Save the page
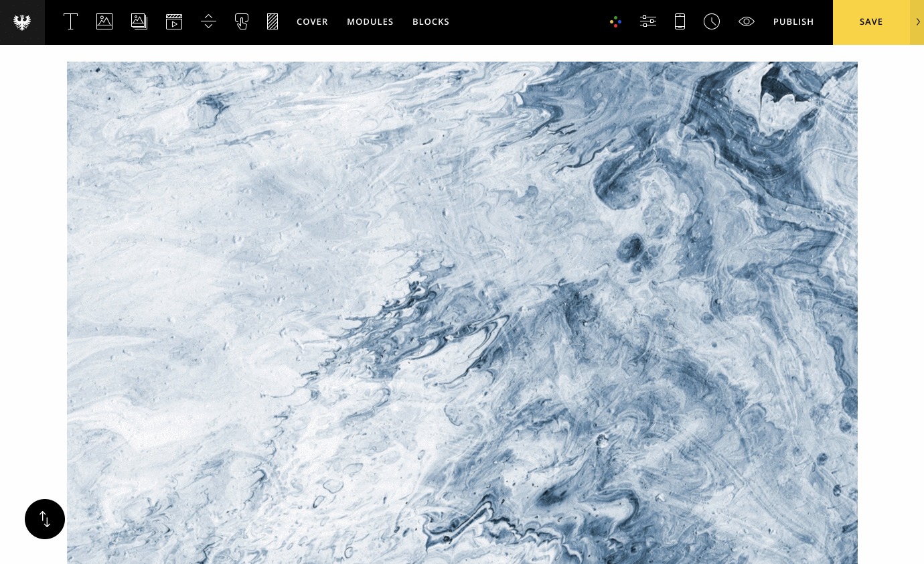This screenshot has width=924, height=564. [871, 22]
